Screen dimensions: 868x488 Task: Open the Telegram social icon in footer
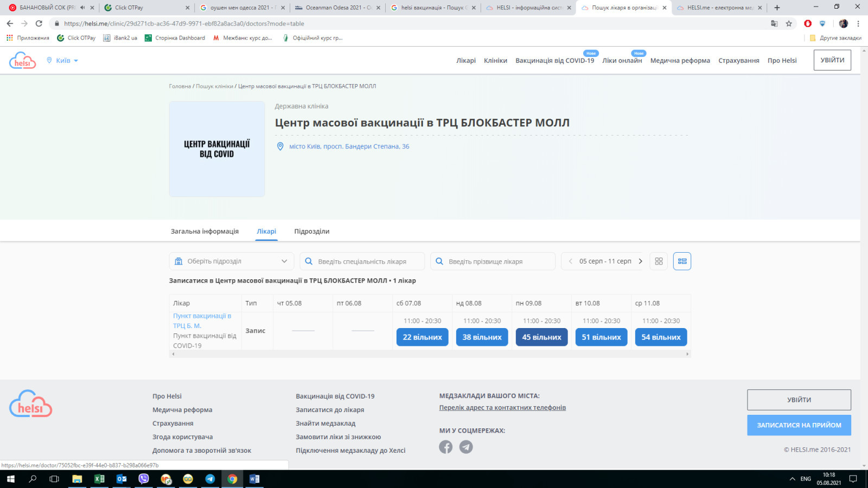pyautogui.click(x=466, y=447)
